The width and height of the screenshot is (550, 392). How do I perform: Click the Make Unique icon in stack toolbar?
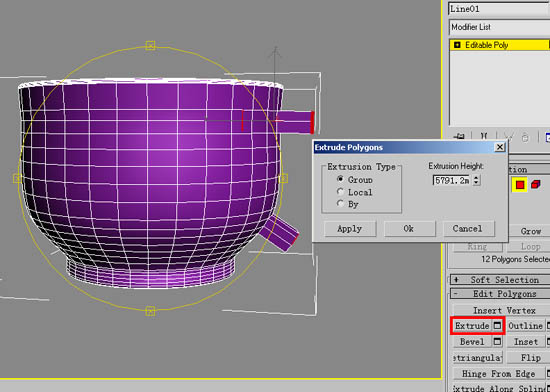(x=507, y=137)
